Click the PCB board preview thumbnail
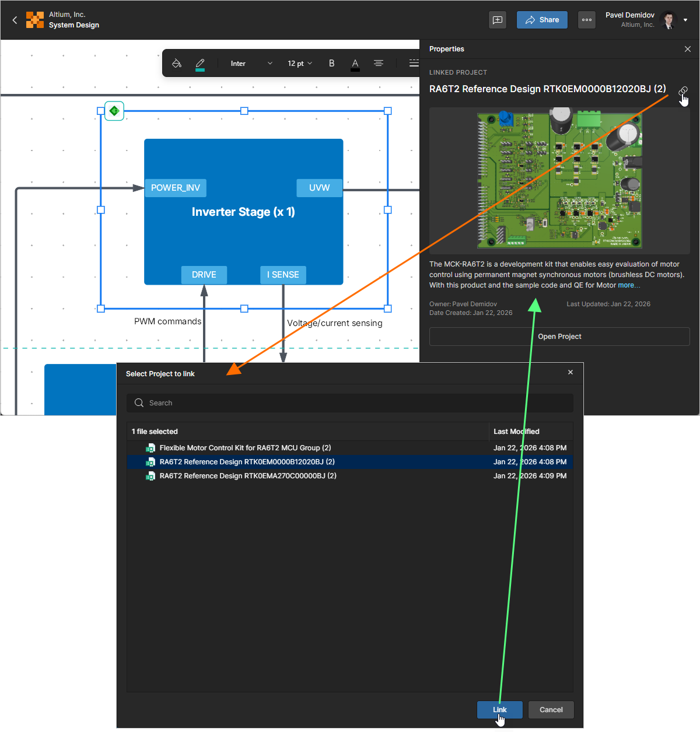 click(559, 181)
